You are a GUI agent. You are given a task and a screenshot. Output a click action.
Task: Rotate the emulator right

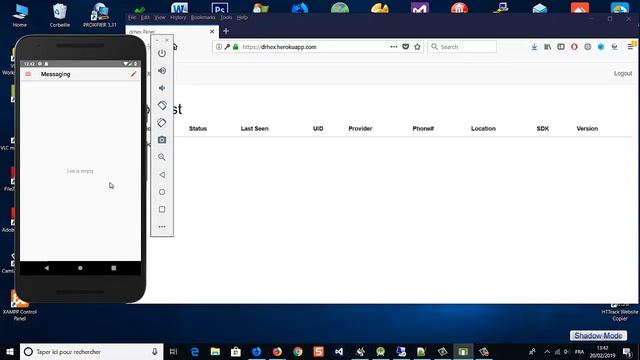[162, 122]
